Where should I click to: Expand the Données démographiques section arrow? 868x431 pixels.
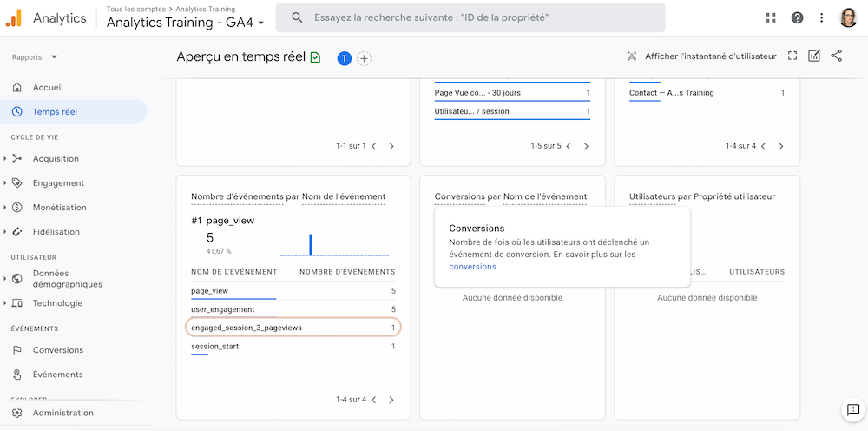pos(5,279)
